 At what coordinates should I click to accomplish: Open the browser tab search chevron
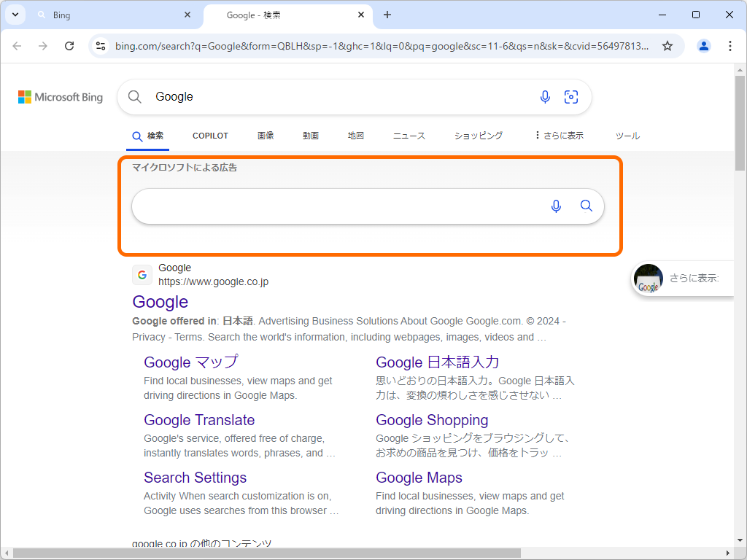[x=15, y=15]
